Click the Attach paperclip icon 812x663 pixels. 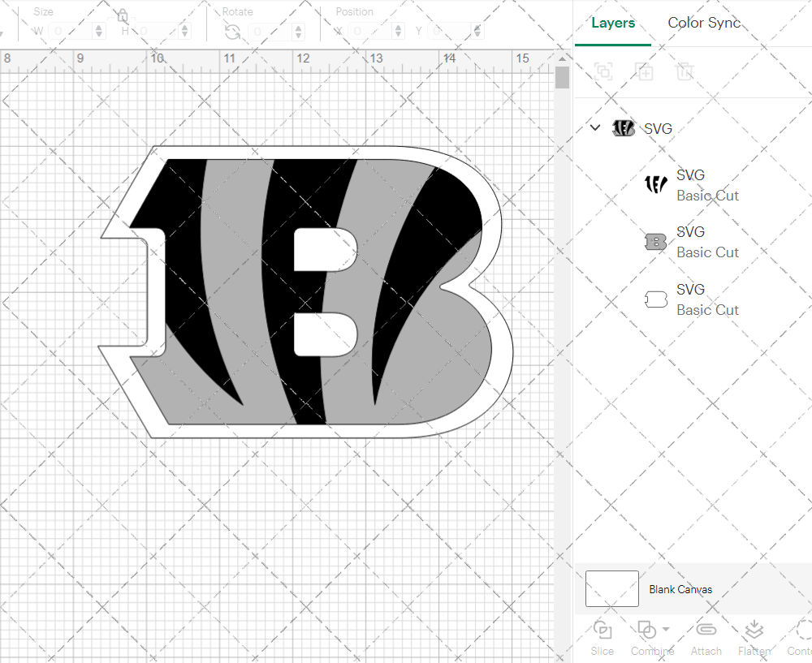[x=706, y=631]
